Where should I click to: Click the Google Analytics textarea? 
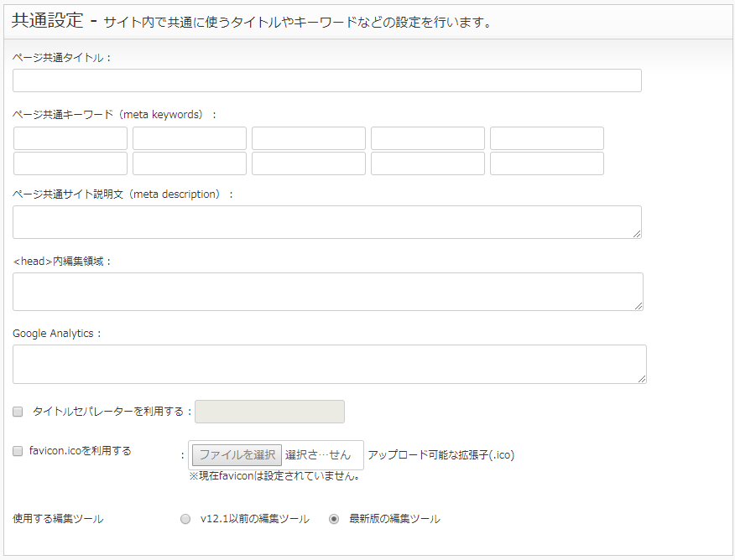[330, 365]
